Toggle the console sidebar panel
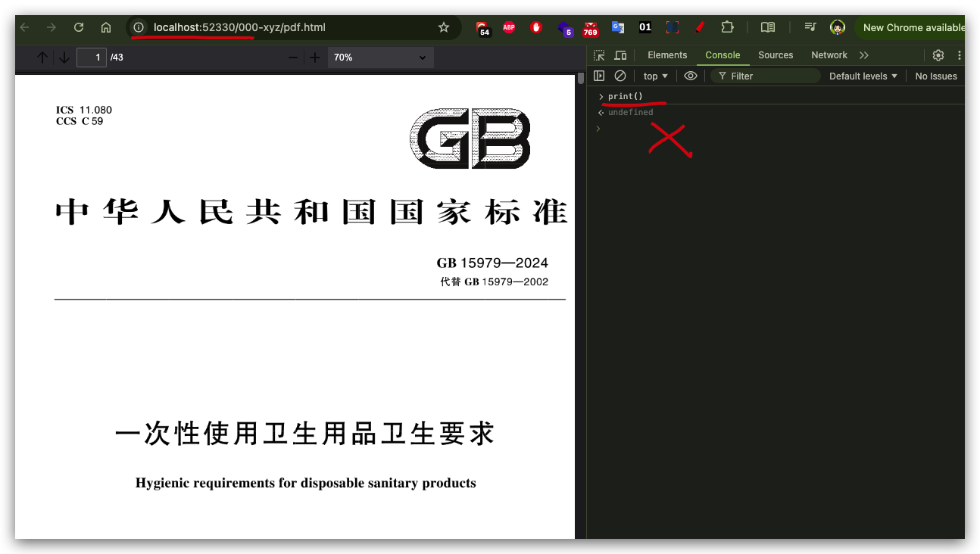Viewport: 980px width, 554px height. point(599,76)
